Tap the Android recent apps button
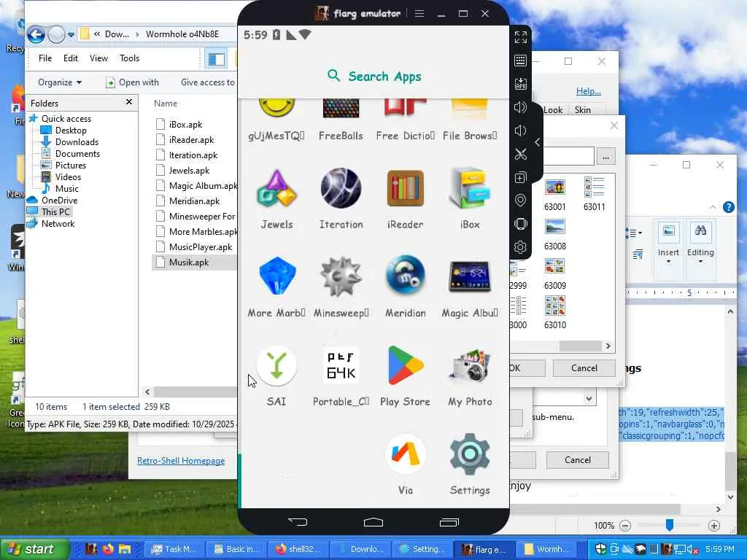 pos(449,522)
